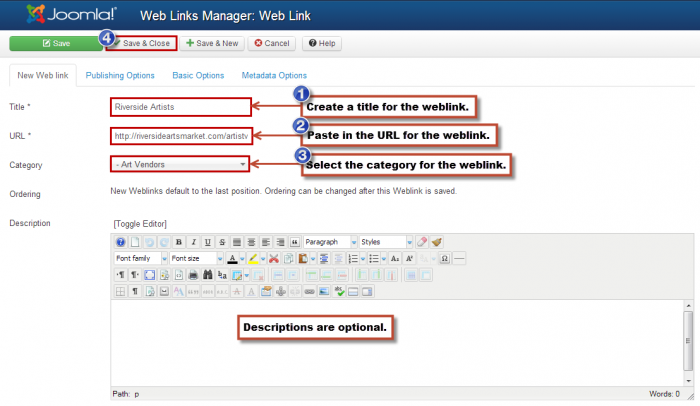
Task: Expand the paste options arrow
Action: pos(313,258)
